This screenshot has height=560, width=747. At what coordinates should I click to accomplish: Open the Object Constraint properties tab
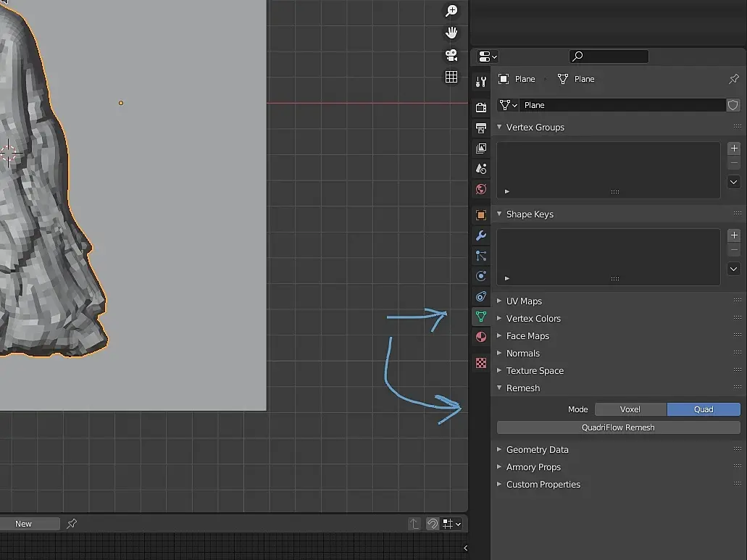[x=481, y=297]
